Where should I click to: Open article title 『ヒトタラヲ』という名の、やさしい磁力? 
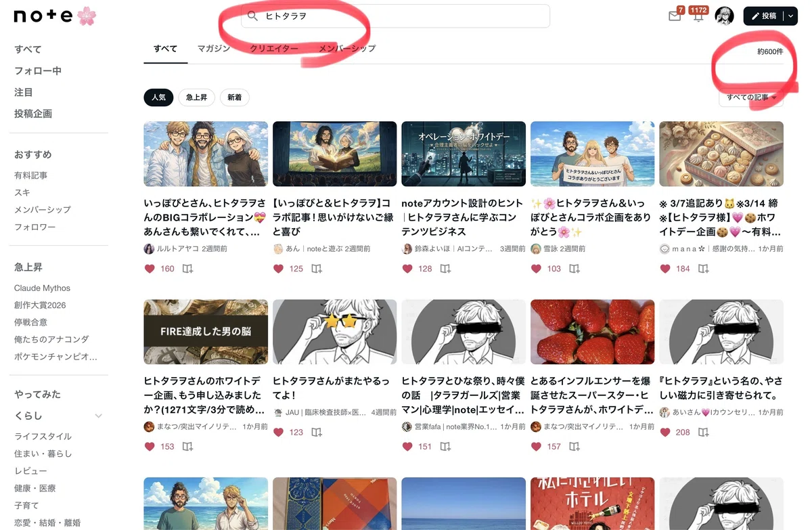721,388
